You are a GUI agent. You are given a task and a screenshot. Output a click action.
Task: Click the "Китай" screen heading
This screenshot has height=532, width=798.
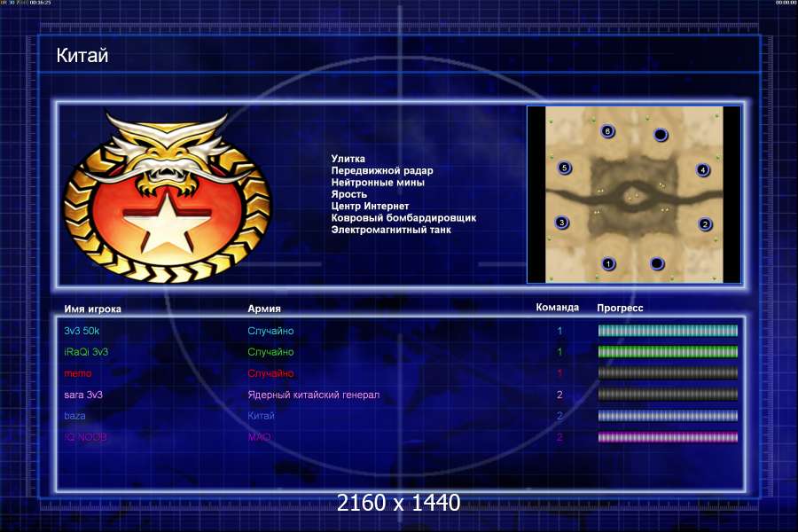pos(82,56)
